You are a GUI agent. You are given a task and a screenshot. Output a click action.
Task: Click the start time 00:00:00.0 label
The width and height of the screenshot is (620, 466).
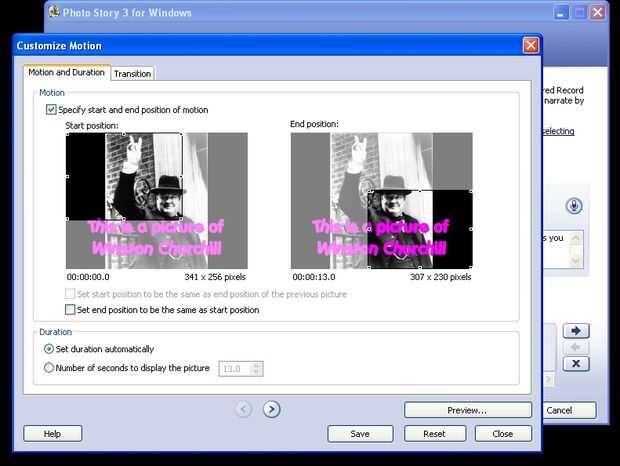coord(88,277)
